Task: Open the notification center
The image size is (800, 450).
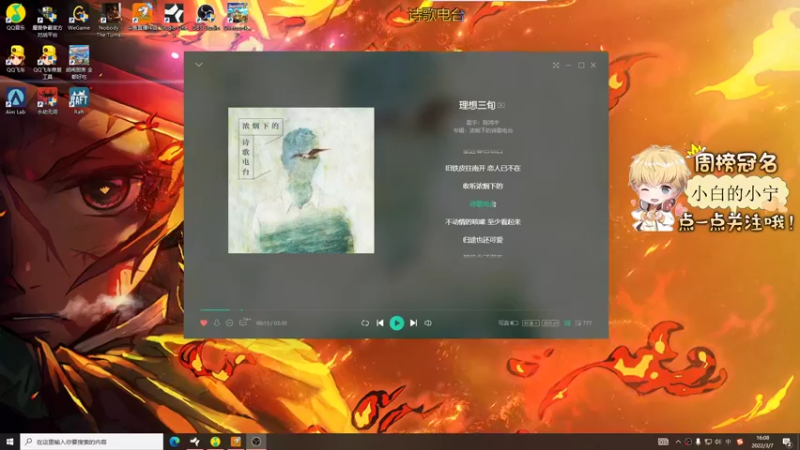Action: click(x=787, y=442)
